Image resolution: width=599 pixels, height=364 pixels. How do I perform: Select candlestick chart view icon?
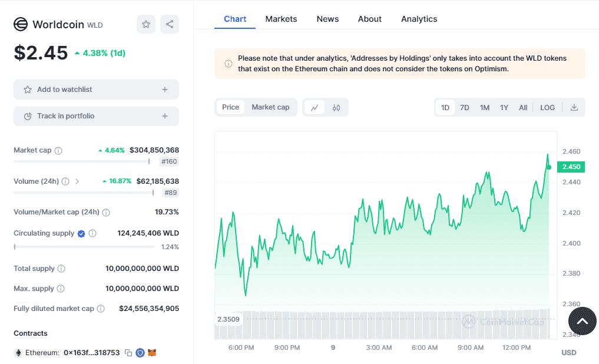[x=336, y=108]
